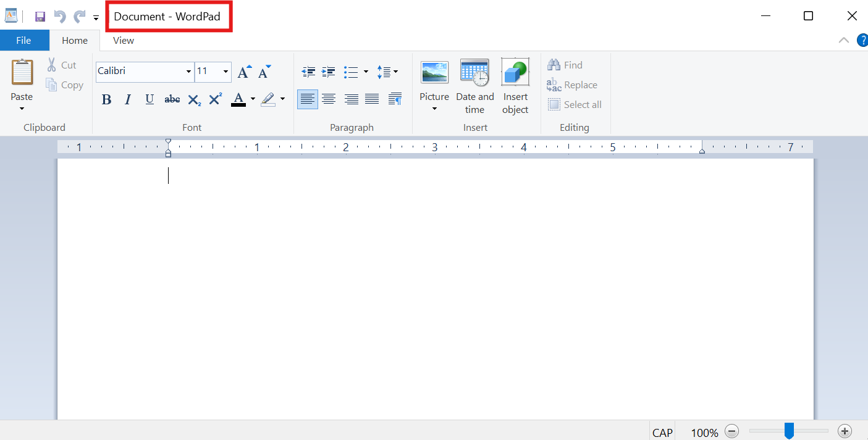Viewport: 868px width, 440px height.
Task: Open WordPad Help
Action: coord(862,41)
